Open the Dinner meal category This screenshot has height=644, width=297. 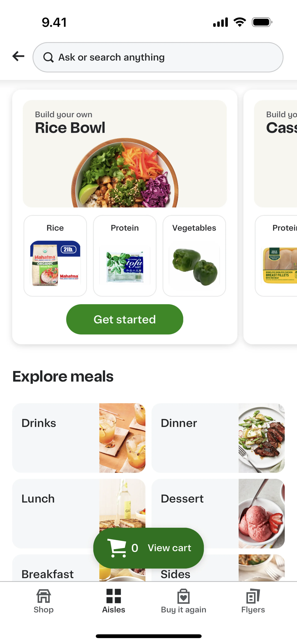[x=218, y=438]
